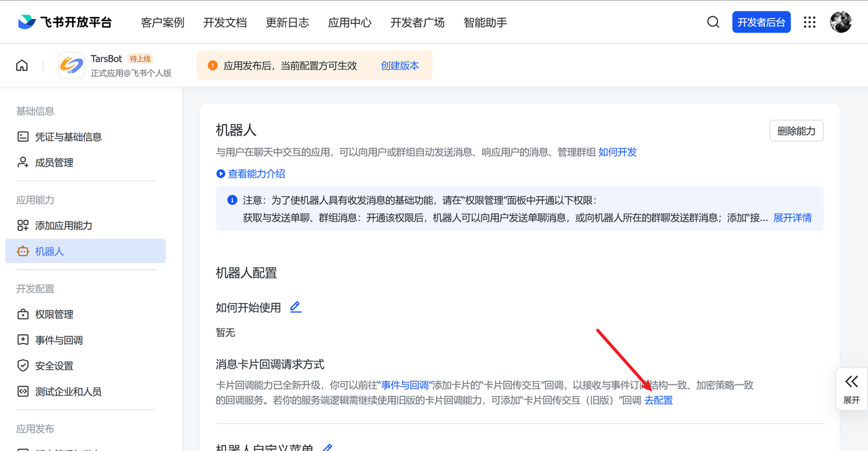Click the 删除能力 button
The height and width of the screenshot is (451, 868).
pyautogui.click(x=796, y=131)
